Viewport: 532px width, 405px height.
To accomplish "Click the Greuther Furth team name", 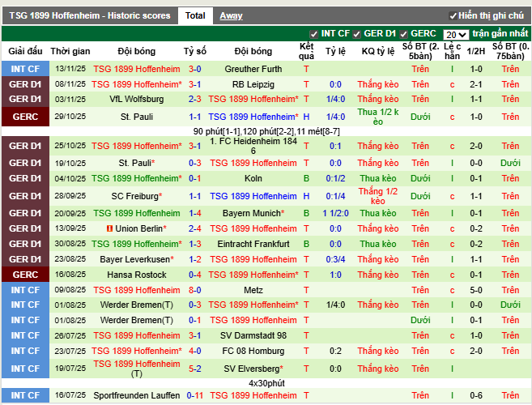I will (x=253, y=69).
